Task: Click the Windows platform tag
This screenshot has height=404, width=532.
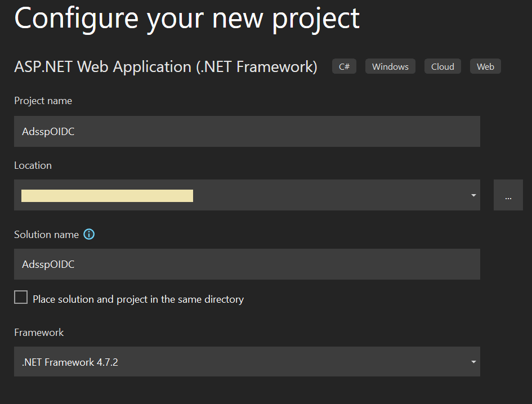Action: (390, 66)
